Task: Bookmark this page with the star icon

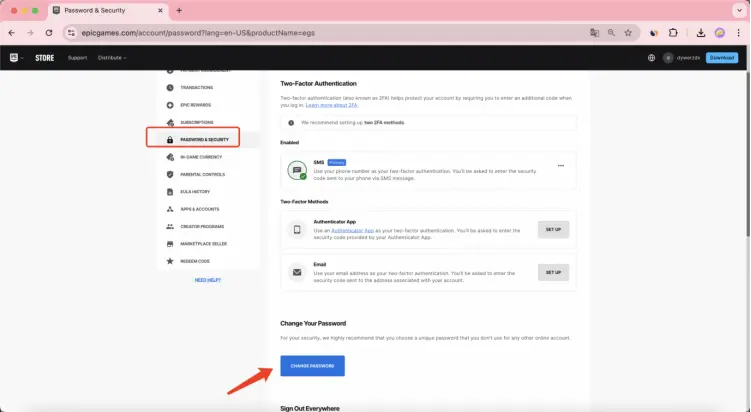Action: click(x=628, y=33)
